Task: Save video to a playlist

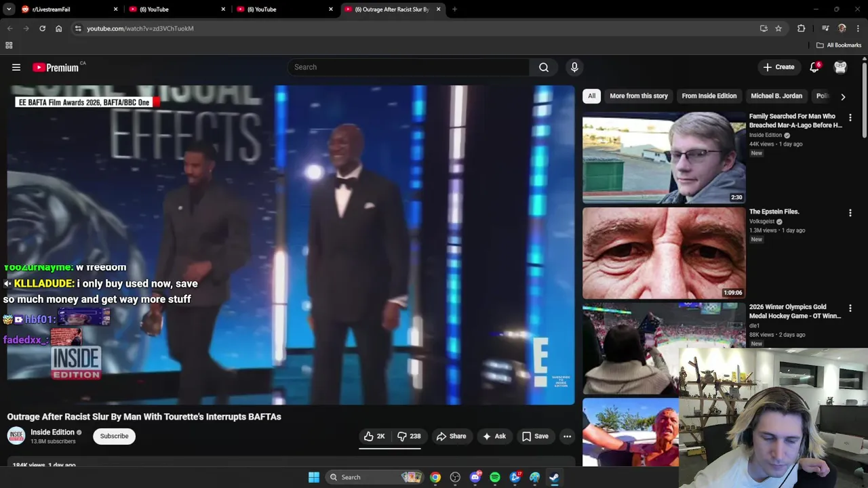Action: point(534,436)
